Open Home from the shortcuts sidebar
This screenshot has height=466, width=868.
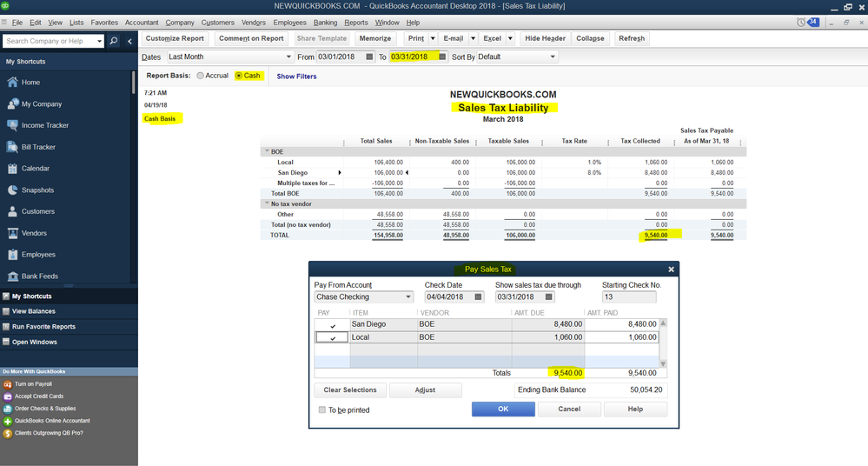tap(30, 82)
